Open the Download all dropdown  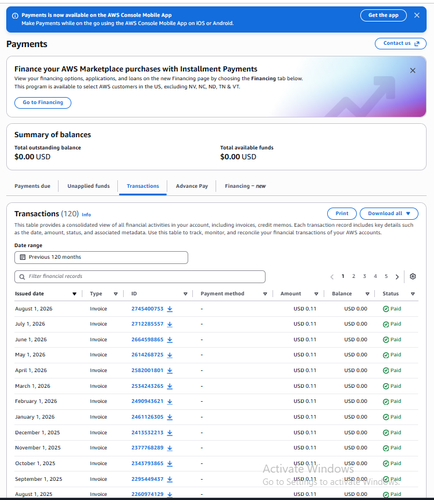click(x=389, y=213)
